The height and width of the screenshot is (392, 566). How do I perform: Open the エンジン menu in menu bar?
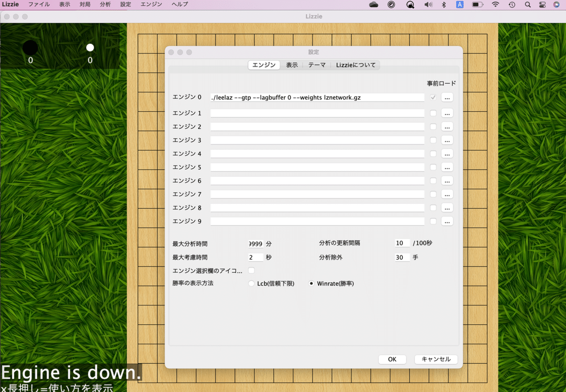(x=151, y=4)
